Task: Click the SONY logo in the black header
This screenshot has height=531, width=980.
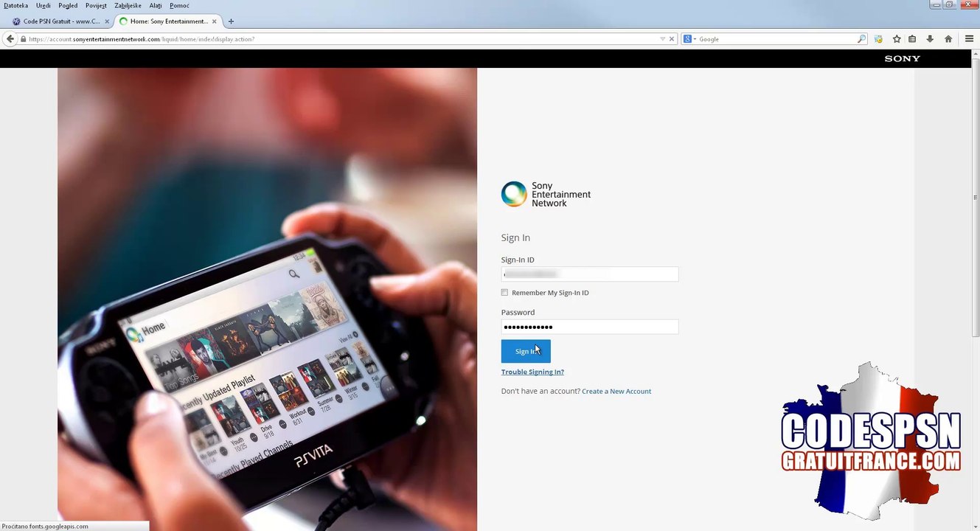Action: click(x=903, y=58)
